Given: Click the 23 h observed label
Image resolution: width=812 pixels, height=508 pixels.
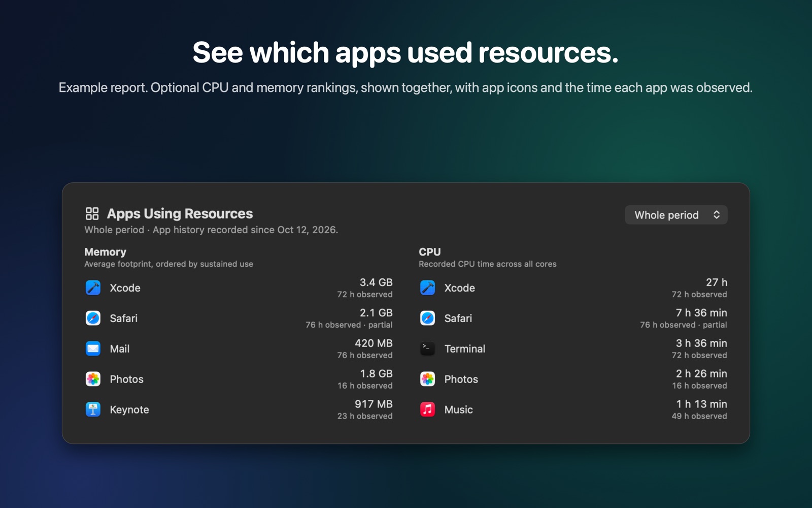Looking at the screenshot, I should coord(365,416).
